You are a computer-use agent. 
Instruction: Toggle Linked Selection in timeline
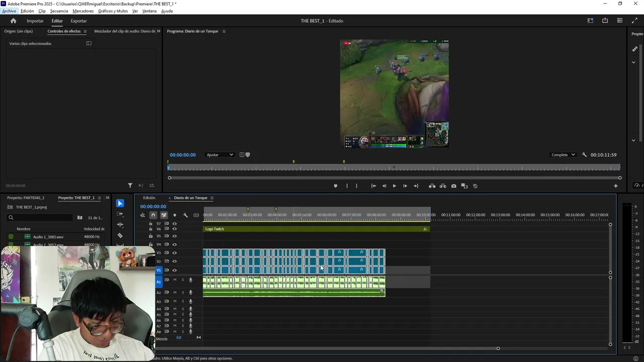164,215
